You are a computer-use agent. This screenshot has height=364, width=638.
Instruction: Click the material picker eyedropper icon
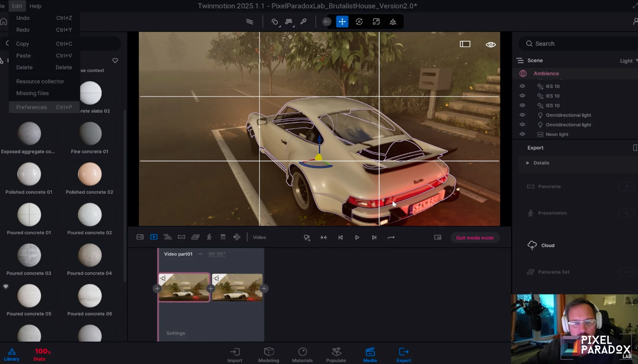(303, 22)
